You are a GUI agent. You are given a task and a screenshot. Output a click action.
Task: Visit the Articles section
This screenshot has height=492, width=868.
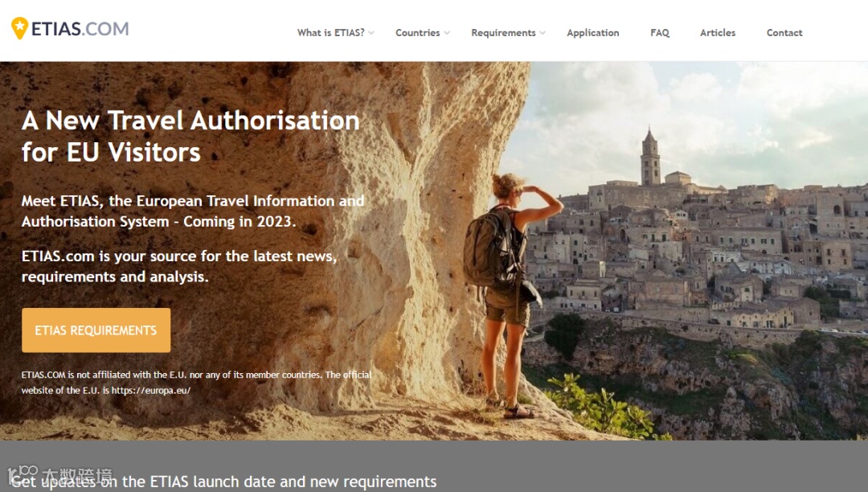pyautogui.click(x=718, y=33)
